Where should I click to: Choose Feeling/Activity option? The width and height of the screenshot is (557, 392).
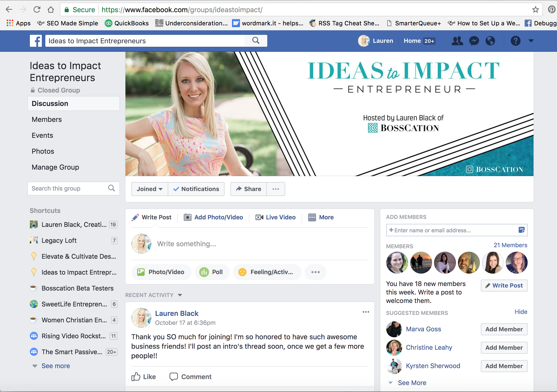point(267,272)
